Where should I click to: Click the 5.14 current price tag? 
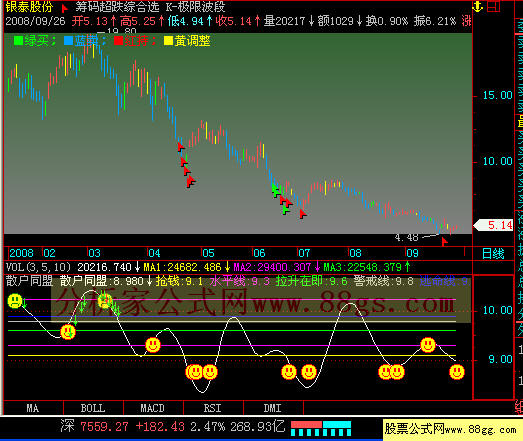494,225
